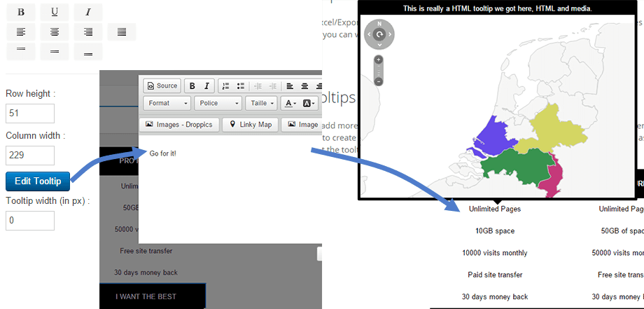Open the Police font dropdown
The image size is (644, 309).
pyautogui.click(x=217, y=104)
